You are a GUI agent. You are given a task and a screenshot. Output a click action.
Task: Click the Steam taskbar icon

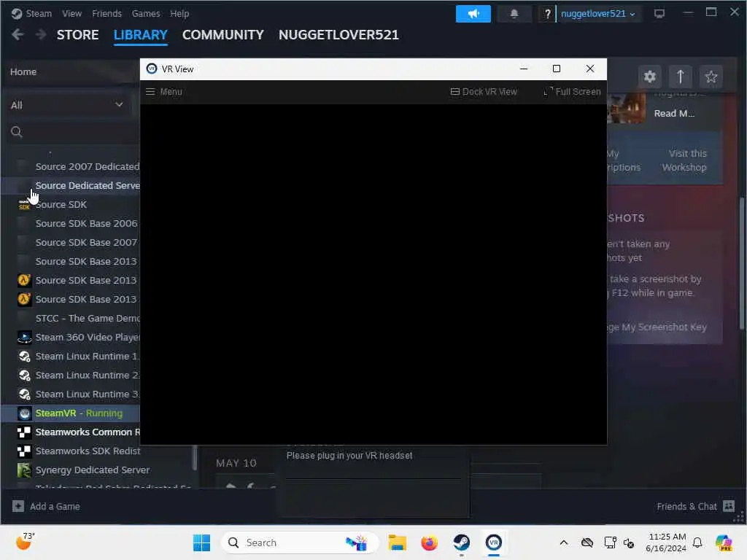(x=461, y=542)
